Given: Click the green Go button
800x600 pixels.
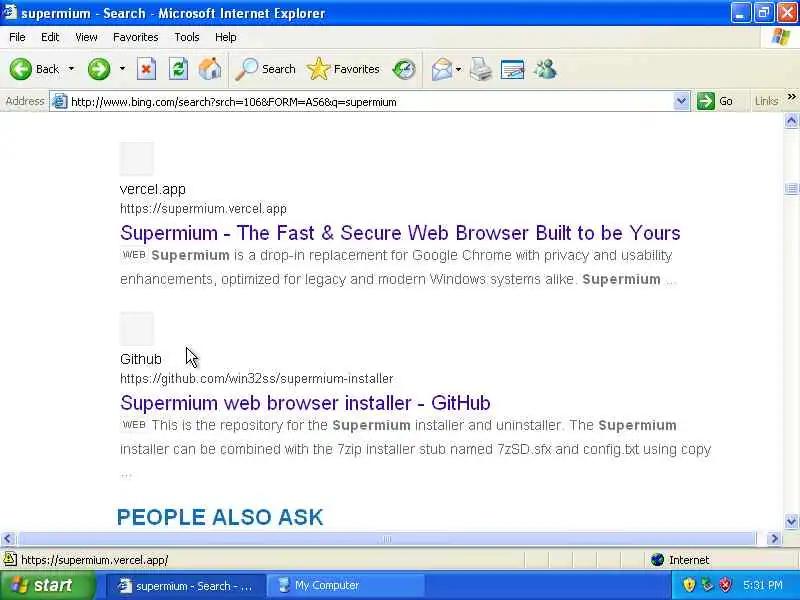Looking at the screenshot, I should [715, 102].
